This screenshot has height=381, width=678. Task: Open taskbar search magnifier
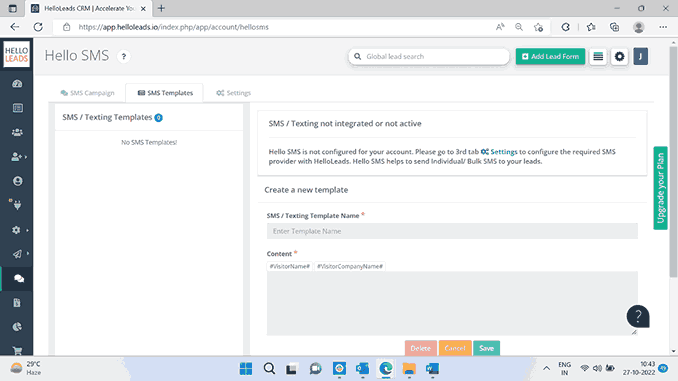pos(269,368)
